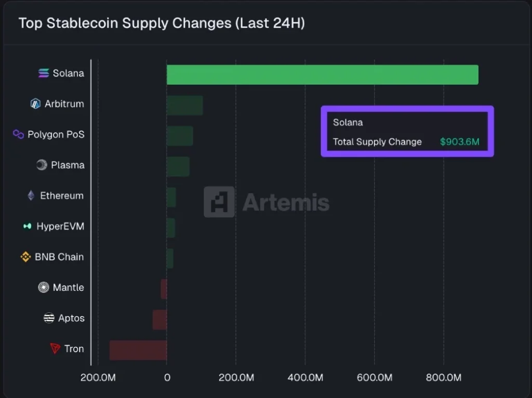Viewport: 532px width, 398px height.
Task: Click the red Tron supply bar
Action: 138,350
